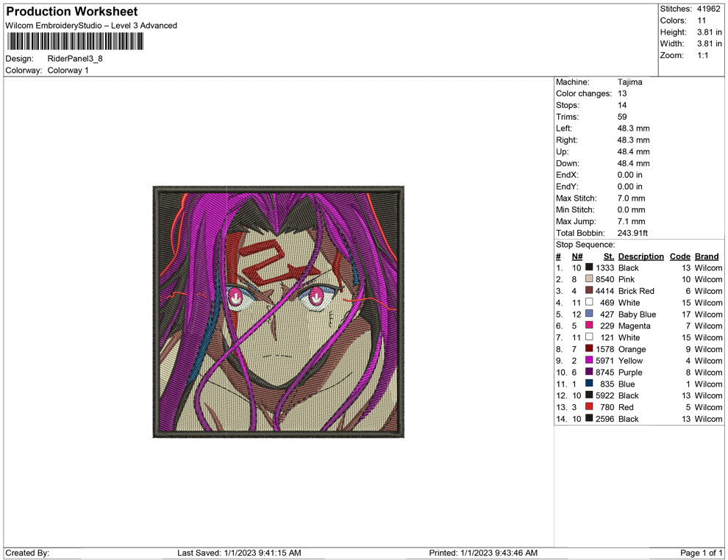Click the embroidery design preview image
This screenshot has width=728, height=560.
279,312
